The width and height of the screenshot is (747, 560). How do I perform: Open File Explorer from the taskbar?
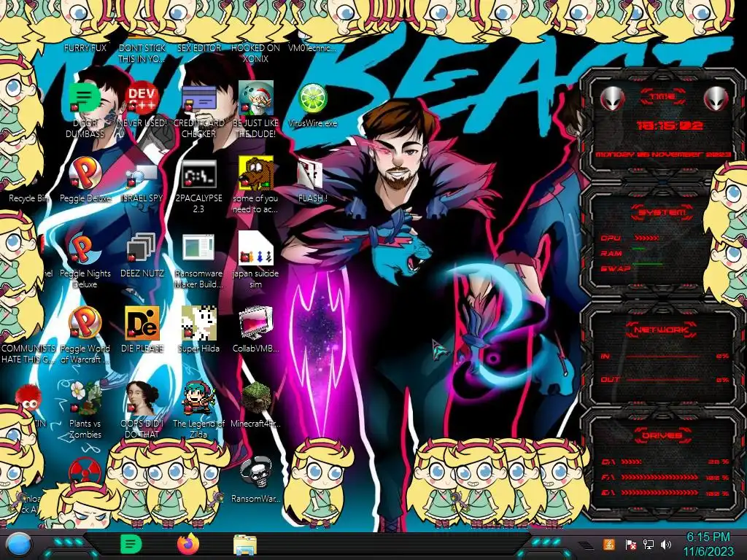245,545
